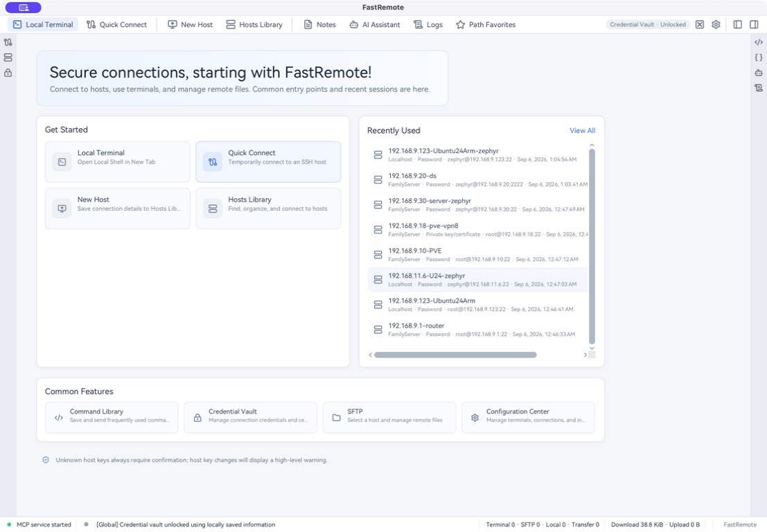
Task: Select recent host 192.168.9.1-router
Action: coord(477,330)
